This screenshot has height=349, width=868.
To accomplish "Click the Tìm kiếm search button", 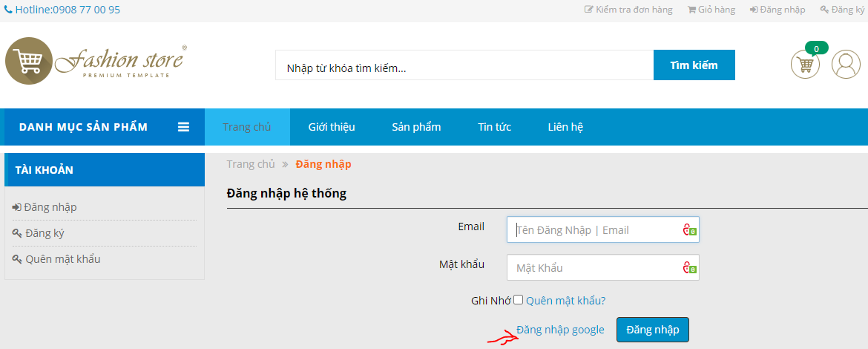I will point(694,65).
